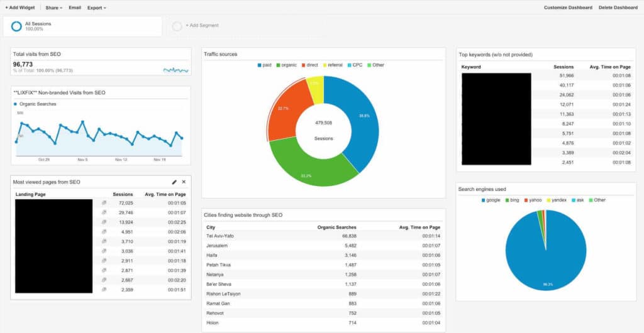This screenshot has height=333, width=644.
Task: Open the Share dropdown menu
Action: click(54, 8)
